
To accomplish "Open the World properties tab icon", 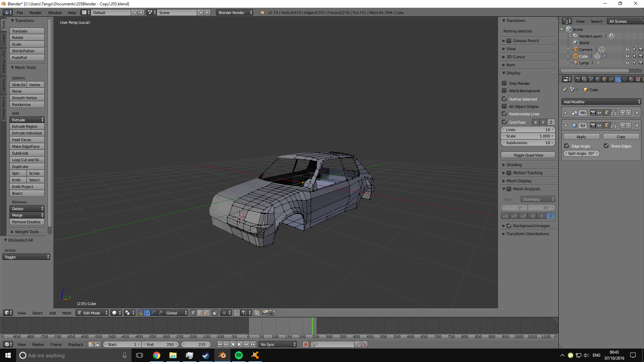I will point(598,79).
